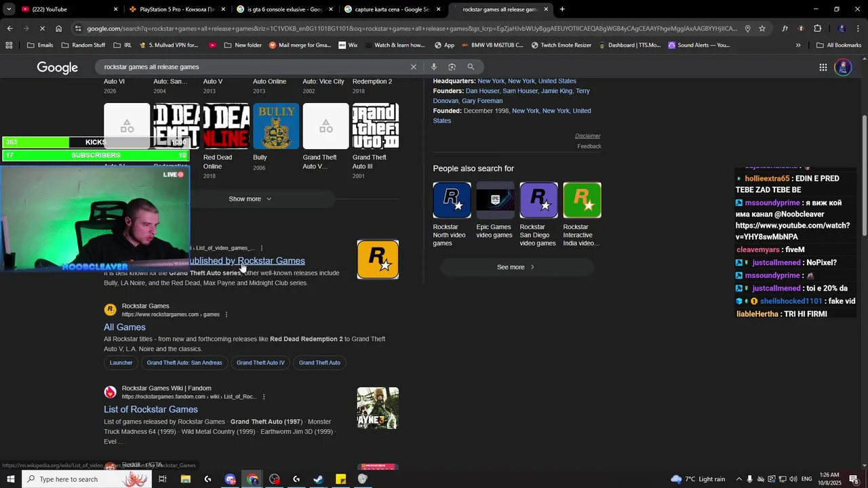Show more hidden bookmarks chevron
Viewport: 868px width, 488px height.
pos(798,45)
